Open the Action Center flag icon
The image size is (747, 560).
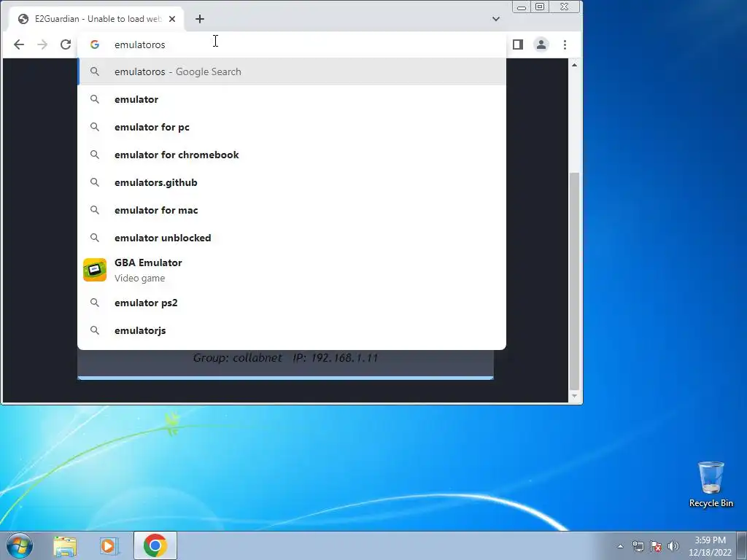(x=656, y=546)
